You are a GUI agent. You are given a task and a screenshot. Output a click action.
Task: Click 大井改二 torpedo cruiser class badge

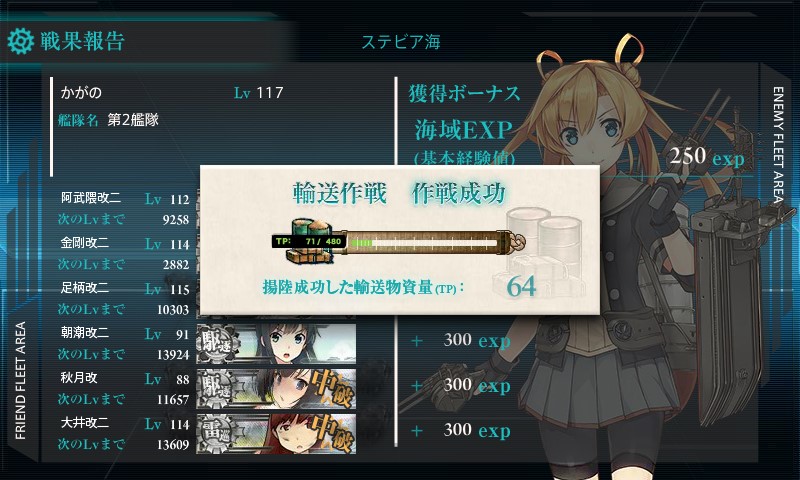[218, 434]
